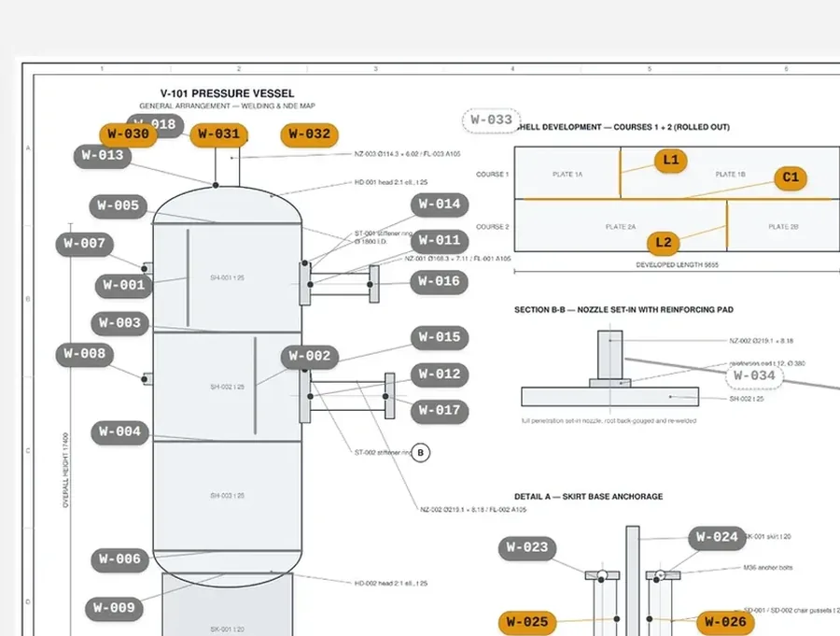This screenshot has height=636, width=840.
Task: Select weld tag W-004
Action: tap(119, 432)
